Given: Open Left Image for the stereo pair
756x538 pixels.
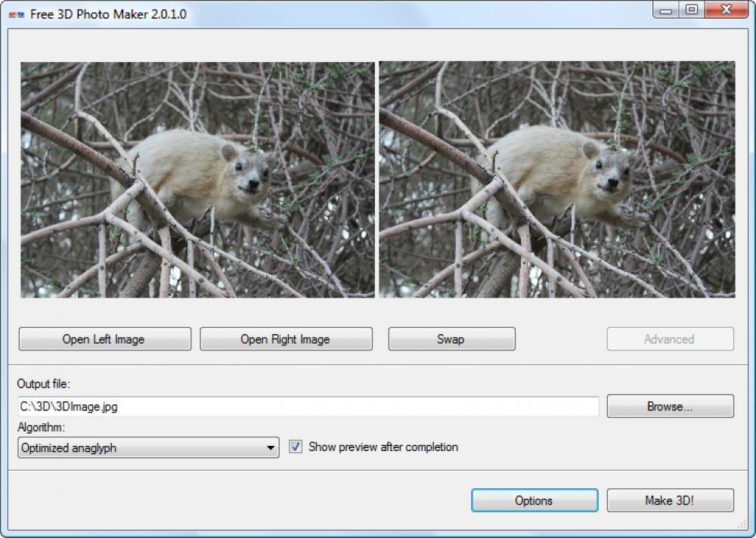Looking at the screenshot, I should [x=104, y=339].
